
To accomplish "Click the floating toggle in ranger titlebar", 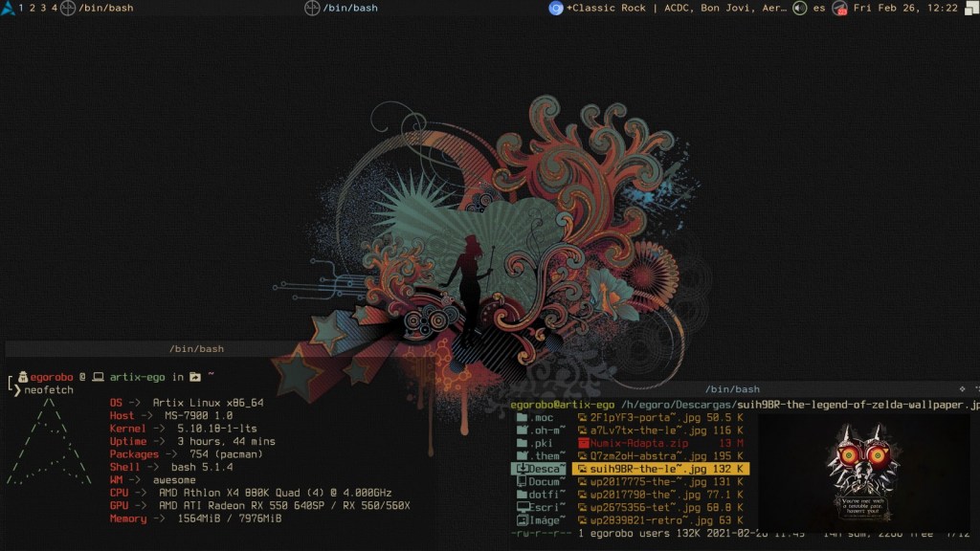I will (961, 389).
